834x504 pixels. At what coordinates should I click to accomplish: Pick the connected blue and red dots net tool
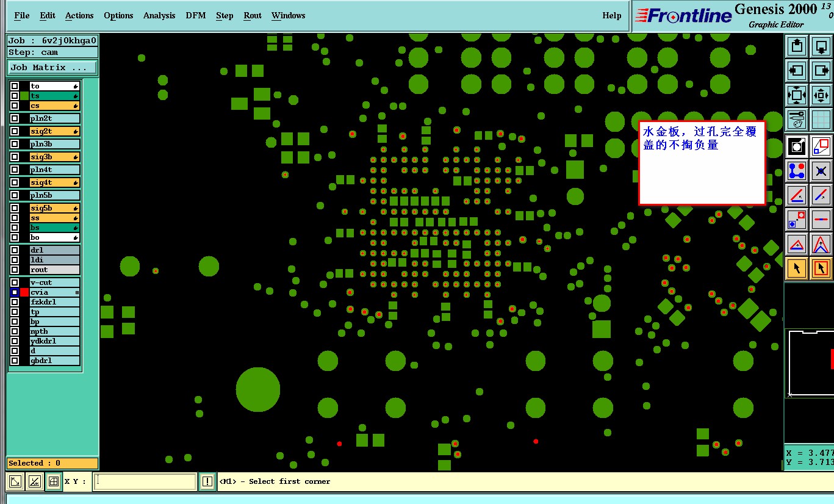pyautogui.click(x=797, y=171)
